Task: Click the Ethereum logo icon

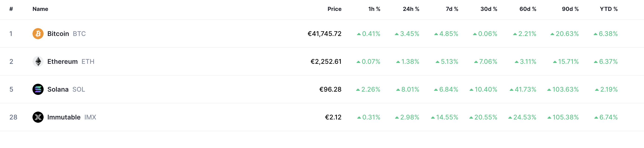Action: click(38, 61)
